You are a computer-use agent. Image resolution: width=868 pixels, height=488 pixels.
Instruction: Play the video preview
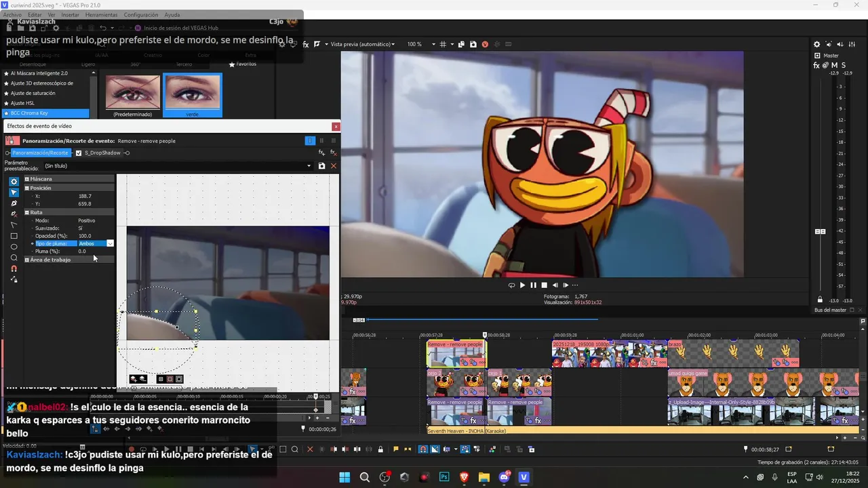click(x=522, y=285)
